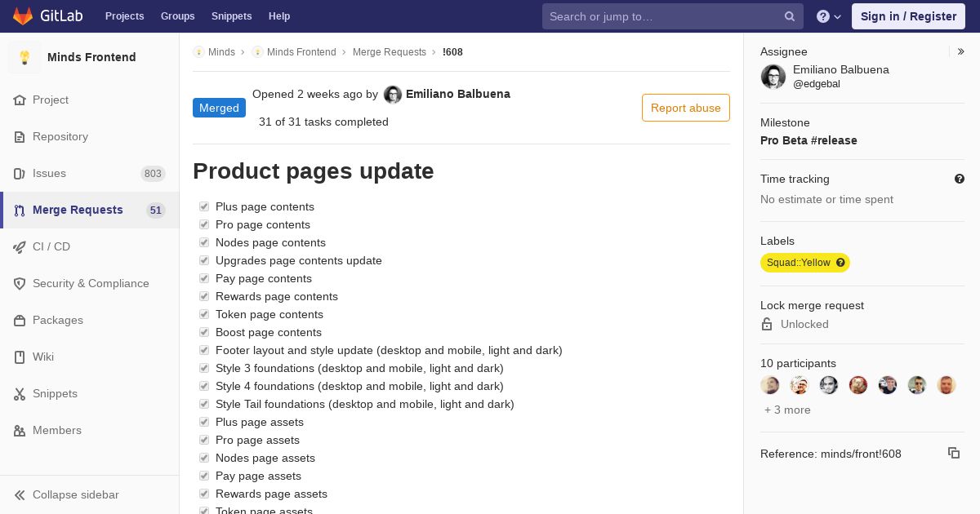Click the unlocked padlock icon
980x514 pixels.
coord(767,324)
